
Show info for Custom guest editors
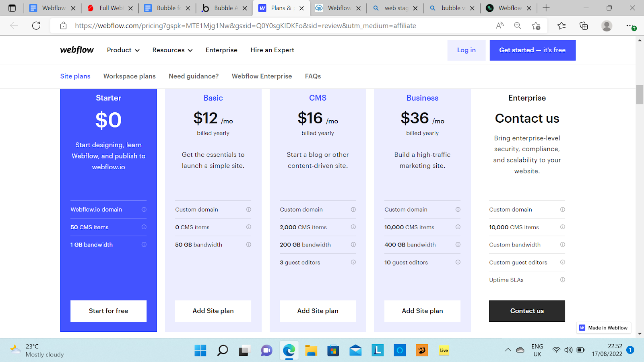pos(563,262)
